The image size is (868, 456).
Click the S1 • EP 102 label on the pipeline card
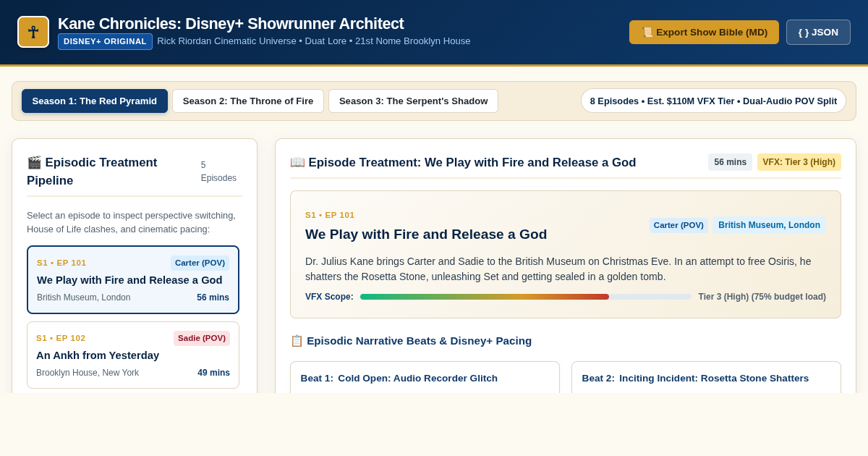[x=61, y=338]
